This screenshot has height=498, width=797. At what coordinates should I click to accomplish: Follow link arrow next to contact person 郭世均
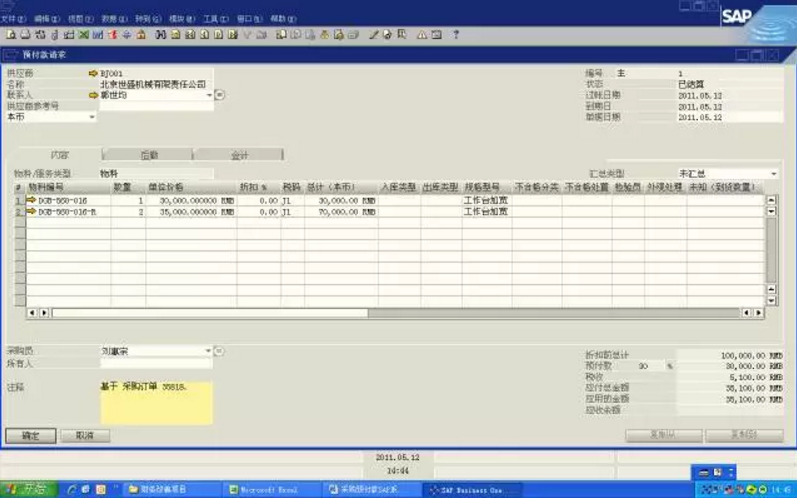[x=93, y=95]
